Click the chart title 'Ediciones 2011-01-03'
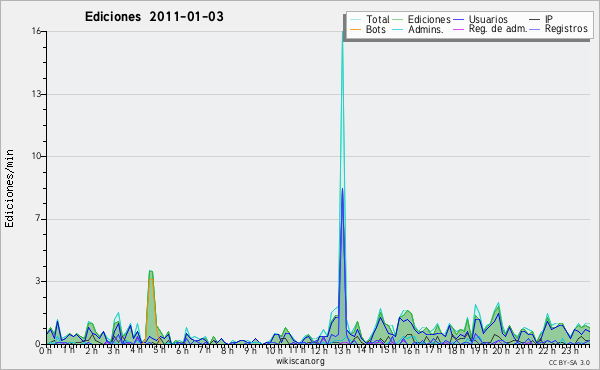 tap(154, 17)
